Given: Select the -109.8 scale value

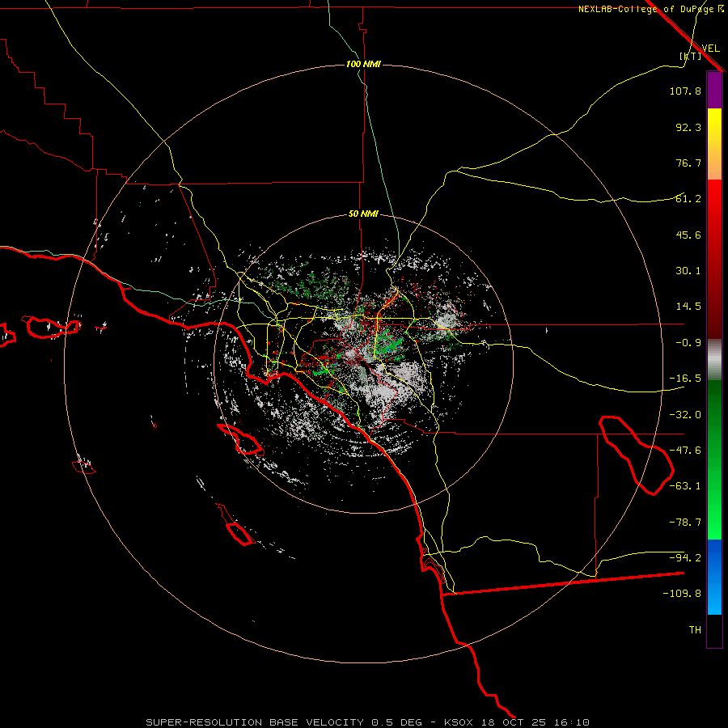Looking at the screenshot, I should tap(682, 594).
